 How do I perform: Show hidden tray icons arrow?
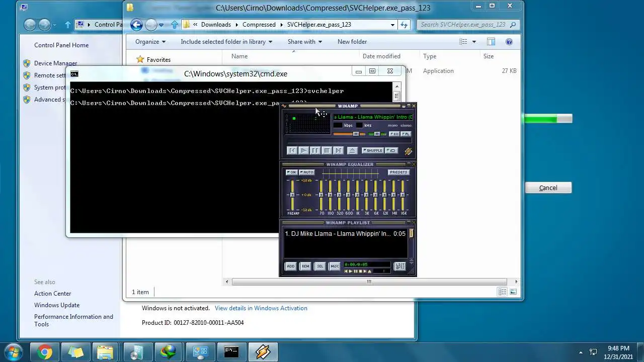coord(581,352)
